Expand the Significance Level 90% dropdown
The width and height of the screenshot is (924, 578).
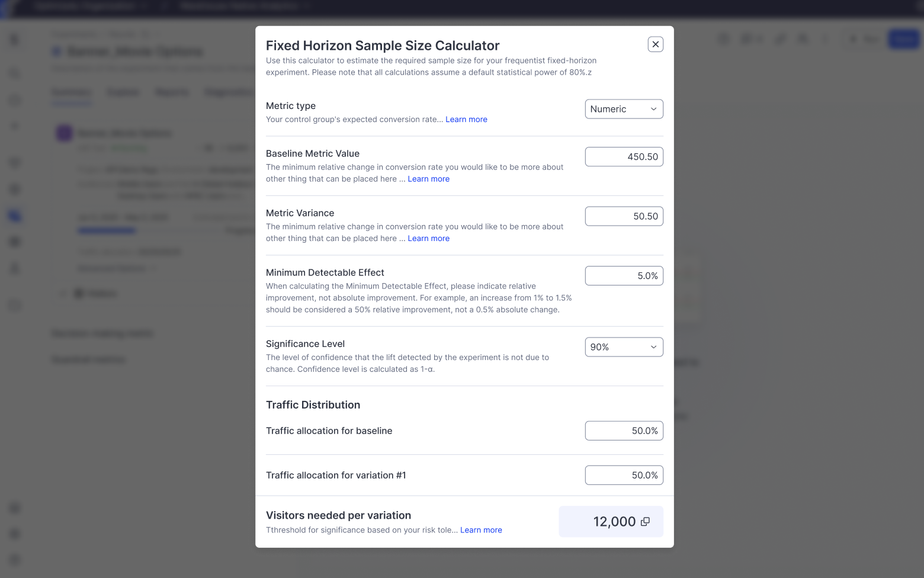pyautogui.click(x=624, y=347)
